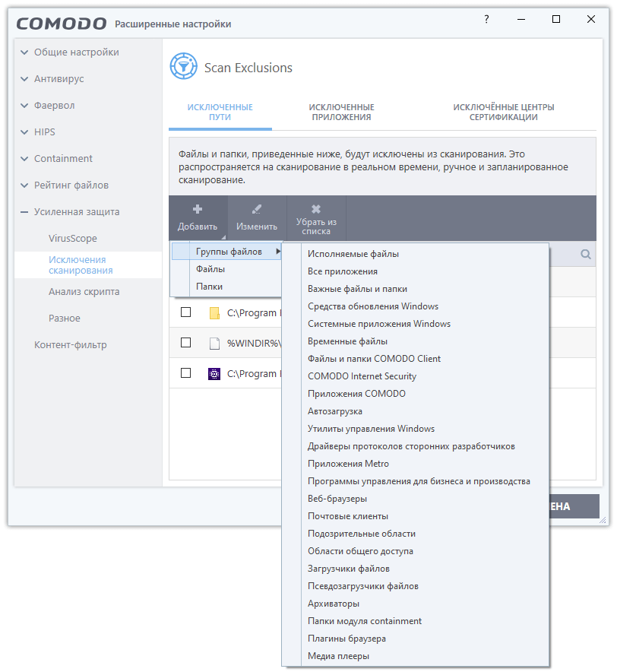Select the checkbox for the last C:\Program entry

(x=185, y=373)
